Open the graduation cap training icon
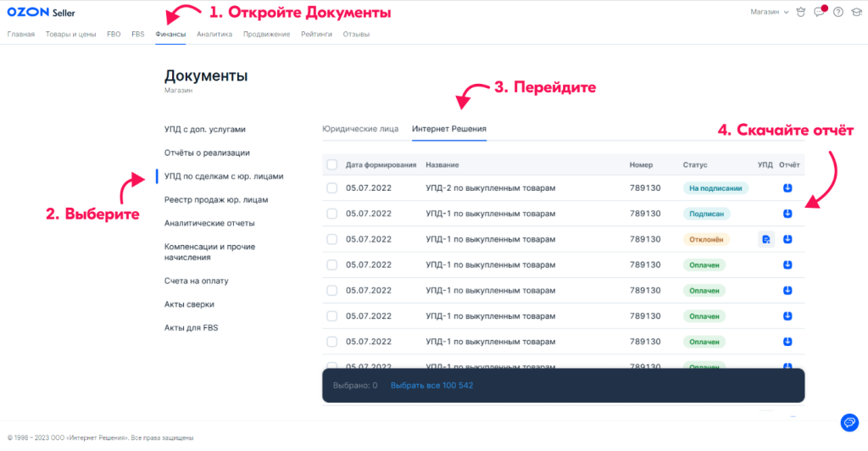The height and width of the screenshot is (451, 868). [x=856, y=12]
